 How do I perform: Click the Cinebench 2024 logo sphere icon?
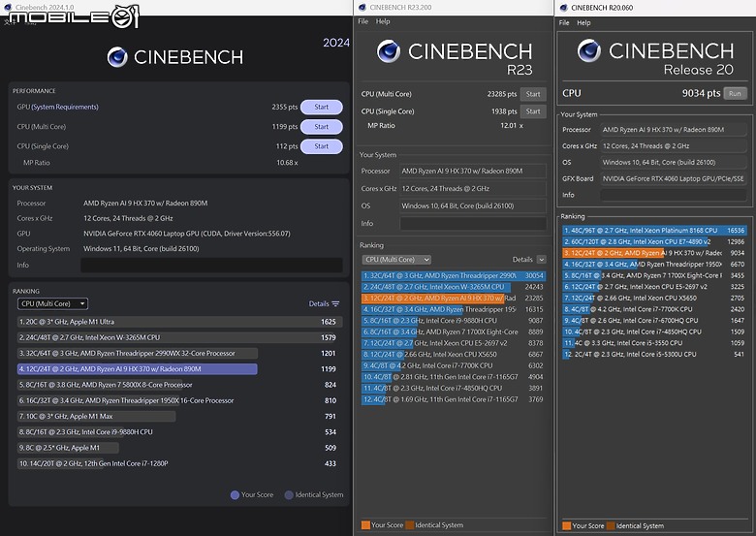click(117, 57)
